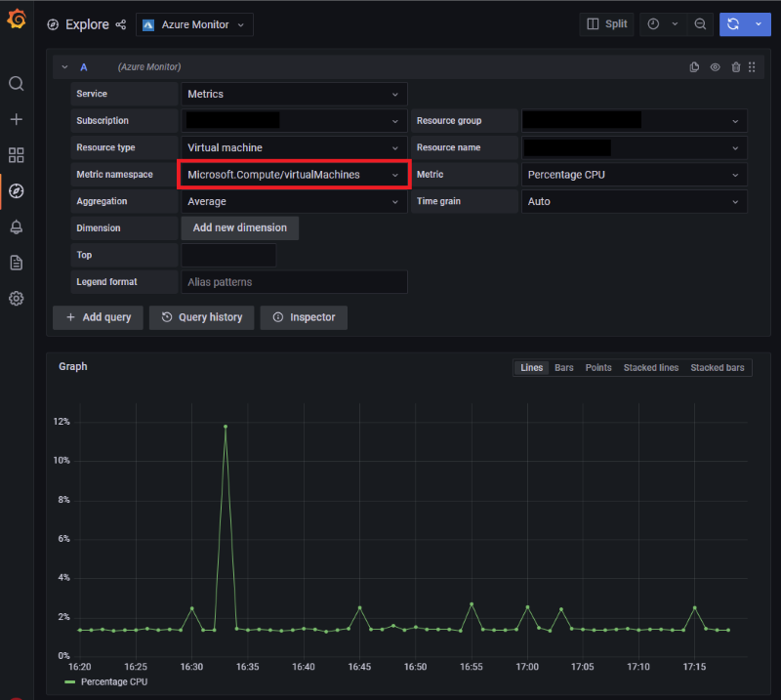
Task: Run the query with the refresh button
Action: point(733,23)
